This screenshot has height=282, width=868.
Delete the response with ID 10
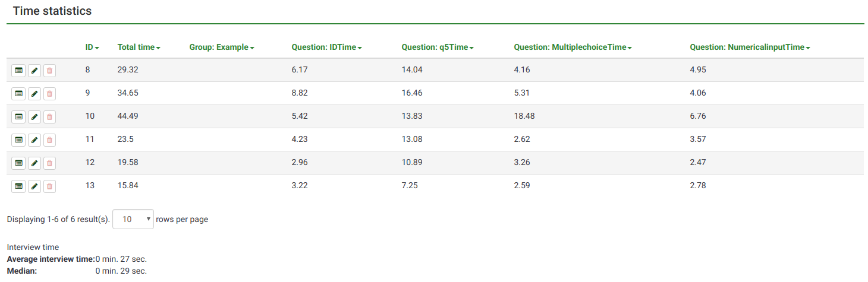(x=50, y=116)
